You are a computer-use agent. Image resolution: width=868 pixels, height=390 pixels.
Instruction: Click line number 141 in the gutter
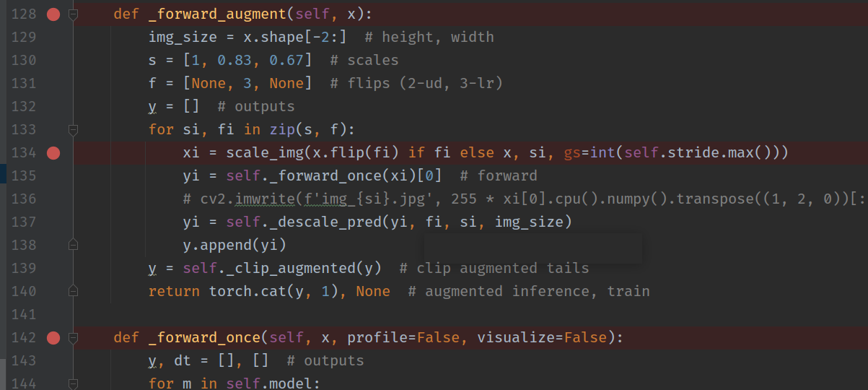(23, 314)
